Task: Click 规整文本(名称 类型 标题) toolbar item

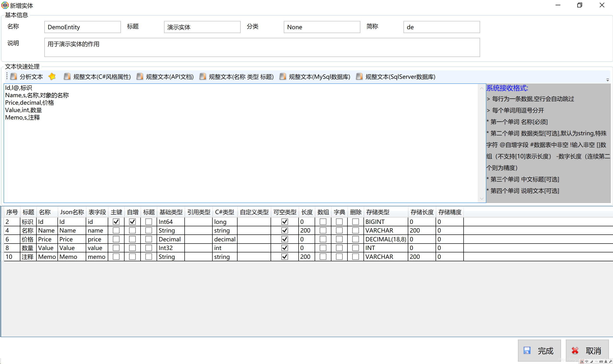Action: (x=237, y=77)
